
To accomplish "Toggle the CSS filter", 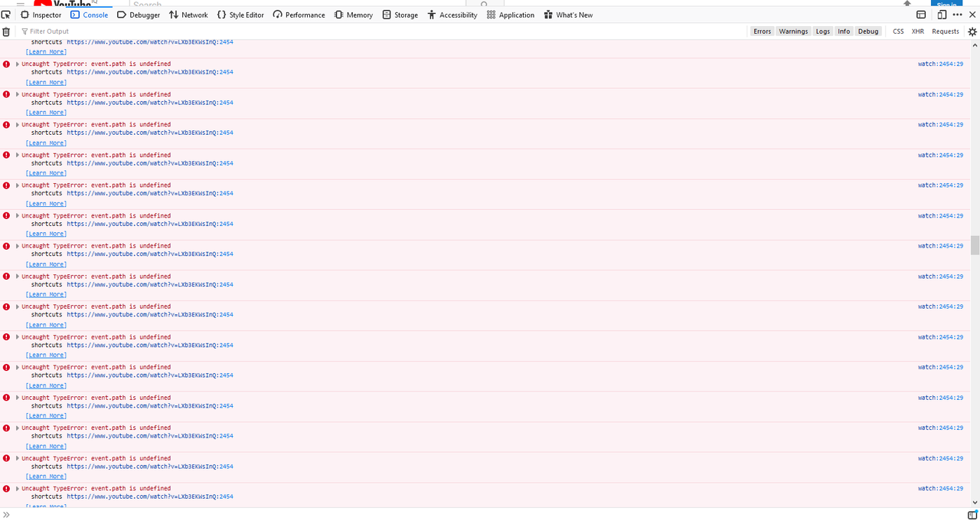I will tap(898, 31).
